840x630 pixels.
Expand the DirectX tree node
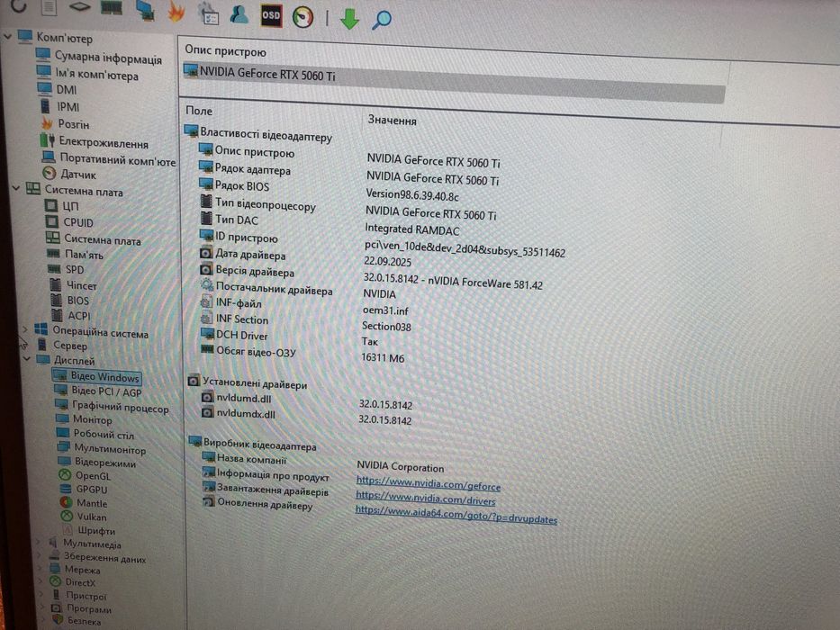[x=41, y=580]
